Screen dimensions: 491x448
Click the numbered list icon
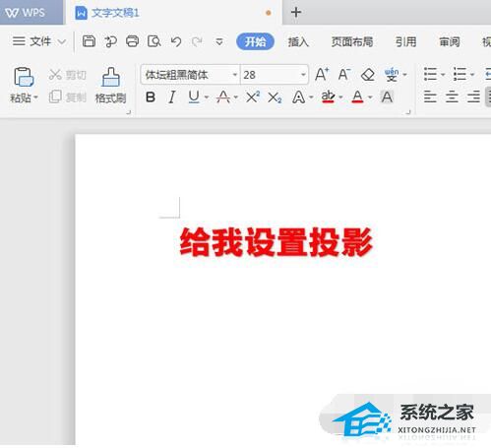460,75
